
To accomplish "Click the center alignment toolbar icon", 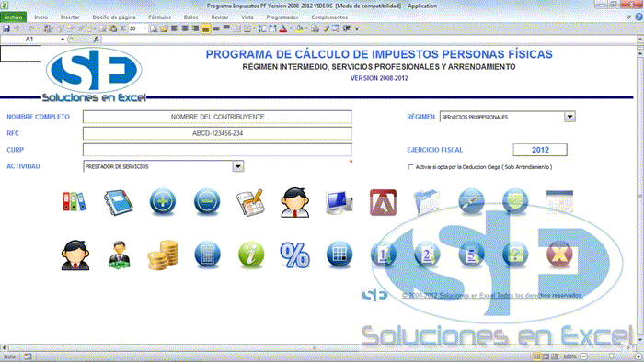I will 185,28.
